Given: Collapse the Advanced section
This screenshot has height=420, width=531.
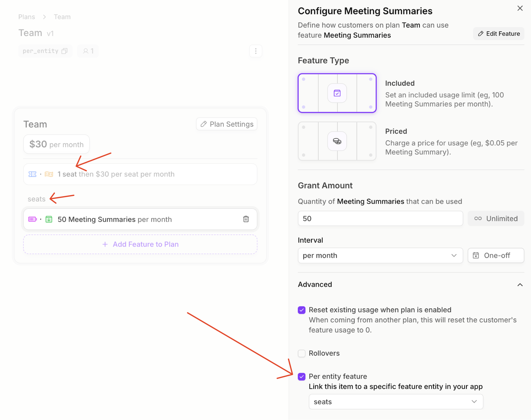Looking at the screenshot, I should 520,285.
